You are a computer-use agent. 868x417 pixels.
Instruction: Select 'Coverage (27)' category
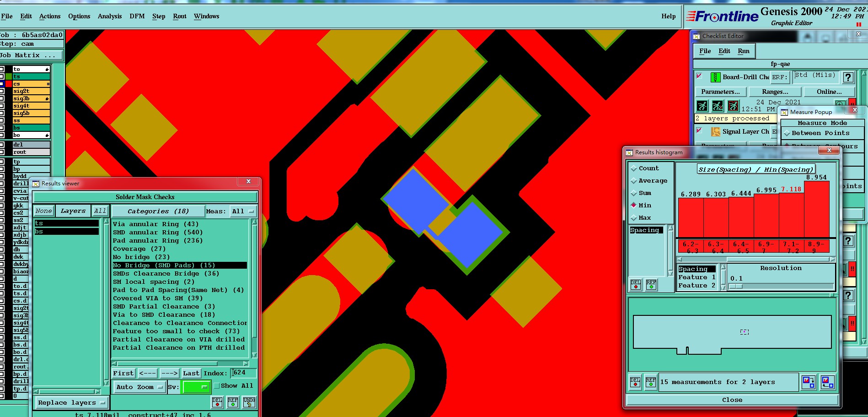pos(139,249)
